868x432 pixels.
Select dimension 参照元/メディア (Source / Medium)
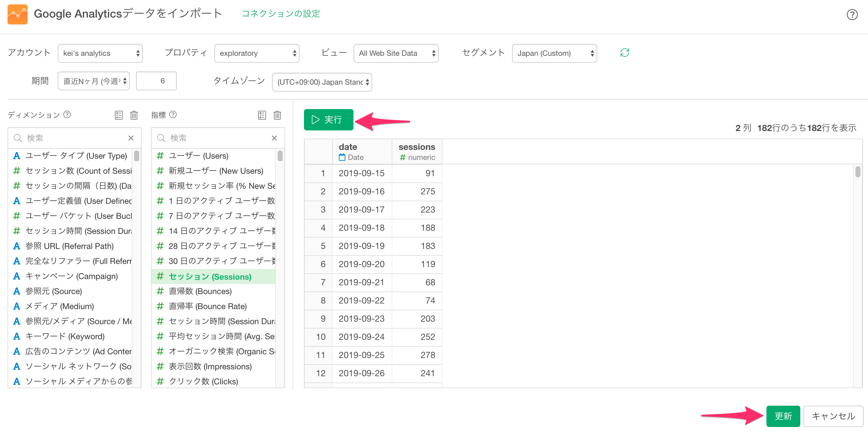pyautogui.click(x=71, y=321)
